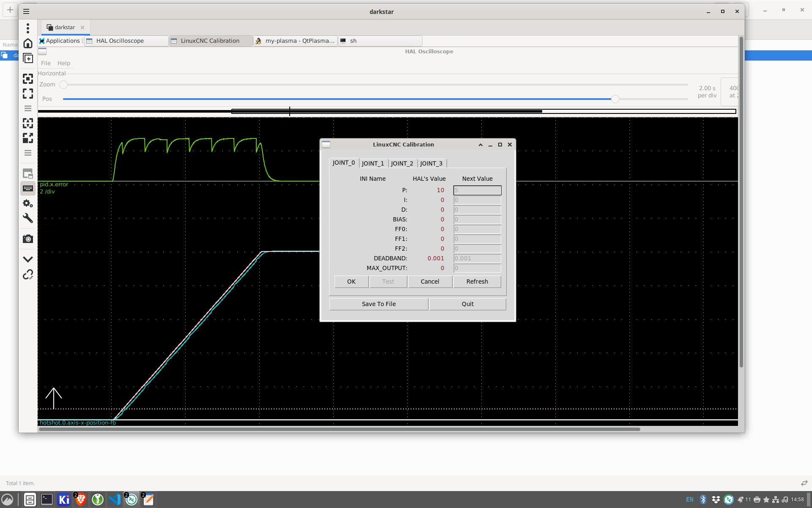Take a screenshot with the camera icon

[28, 239]
